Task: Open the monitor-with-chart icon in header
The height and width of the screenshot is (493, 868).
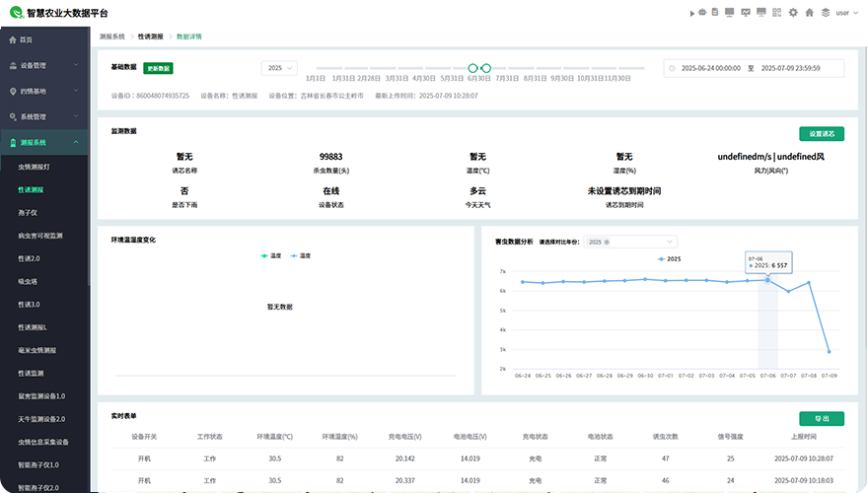Action: click(746, 13)
